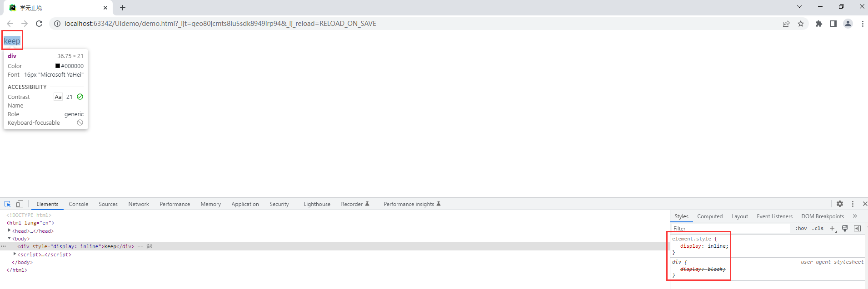Screen dimensions: 868x289
Task: Switch to the Console tab
Action: coord(79,204)
